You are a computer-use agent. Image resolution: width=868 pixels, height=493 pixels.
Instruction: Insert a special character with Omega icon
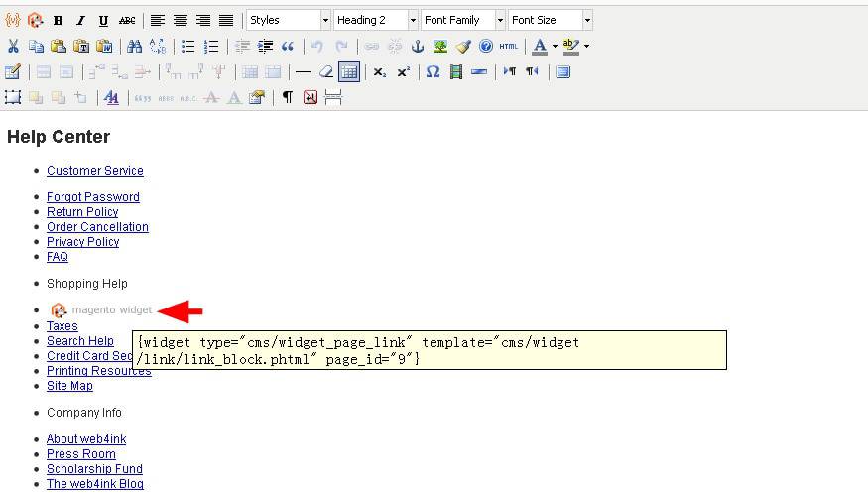pos(433,71)
